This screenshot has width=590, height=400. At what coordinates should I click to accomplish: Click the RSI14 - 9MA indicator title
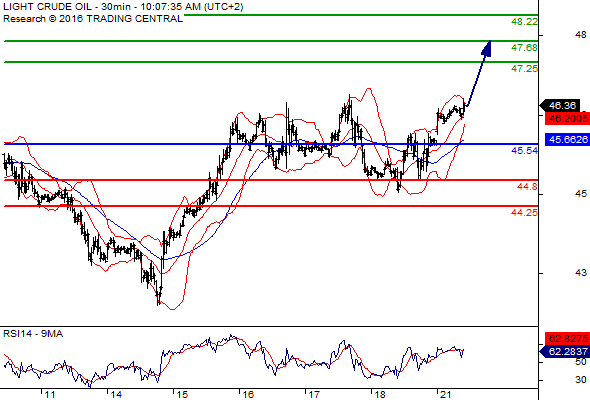point(33,334)
